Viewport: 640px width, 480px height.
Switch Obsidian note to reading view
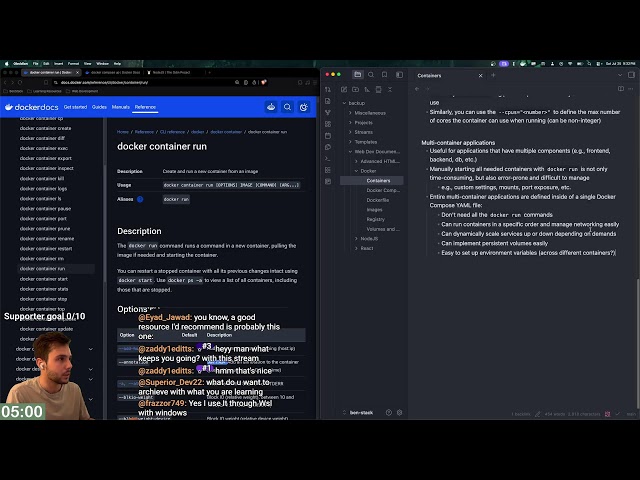coord(621,89)
